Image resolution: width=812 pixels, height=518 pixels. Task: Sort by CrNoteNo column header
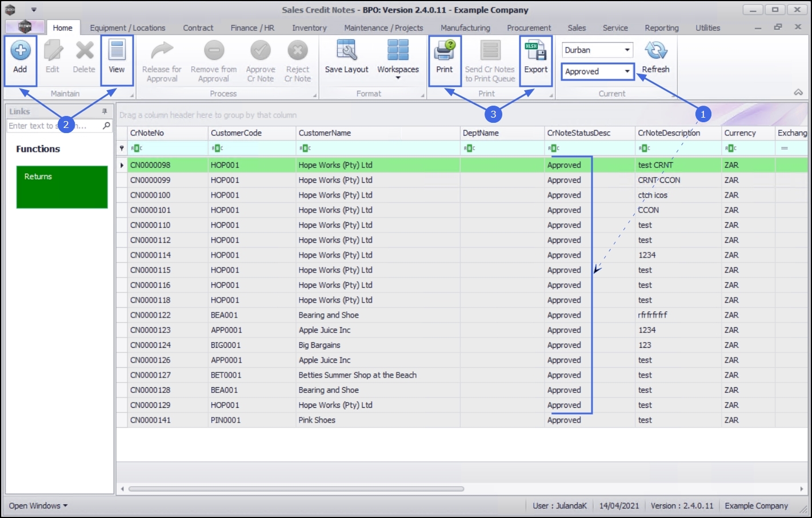(167, 133)
